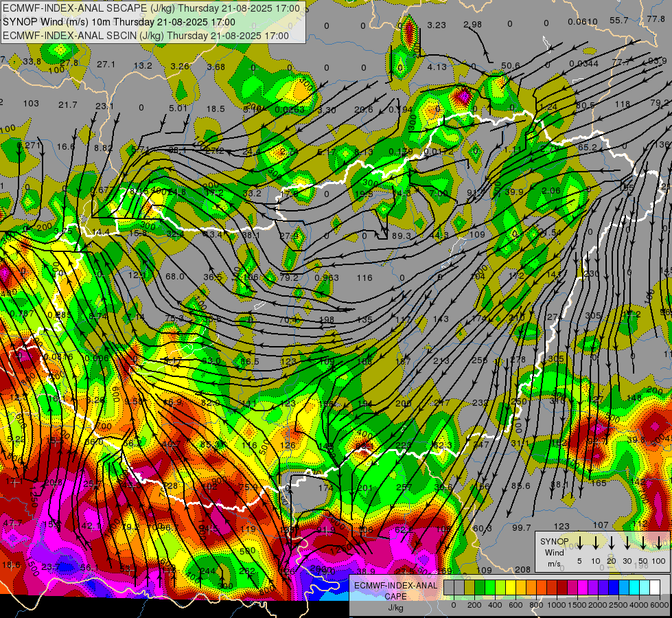The width and height of the screenshot is (672, 618).
Task: Click the '6000' tick under the CAPE color bar
Action: click(x=660, y=605)
